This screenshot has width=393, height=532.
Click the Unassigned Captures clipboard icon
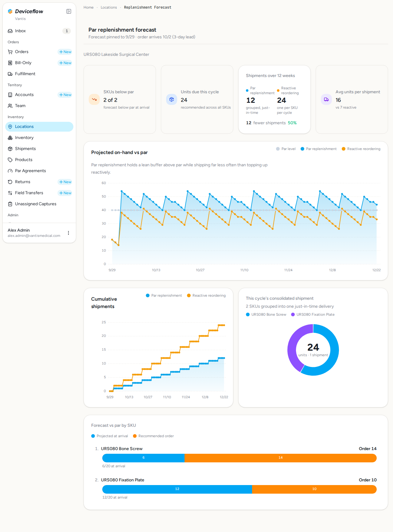10,204
